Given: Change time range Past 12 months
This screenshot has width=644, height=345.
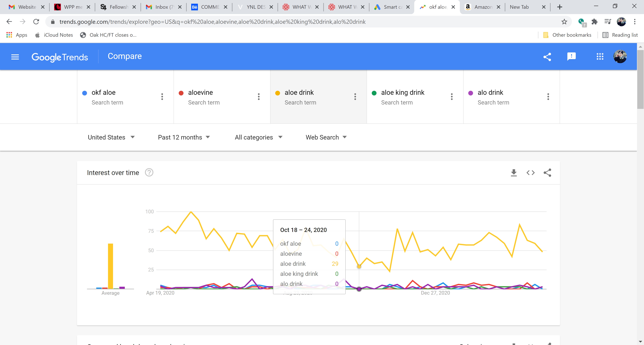Looking at the screenshot, I should (184, 137).
